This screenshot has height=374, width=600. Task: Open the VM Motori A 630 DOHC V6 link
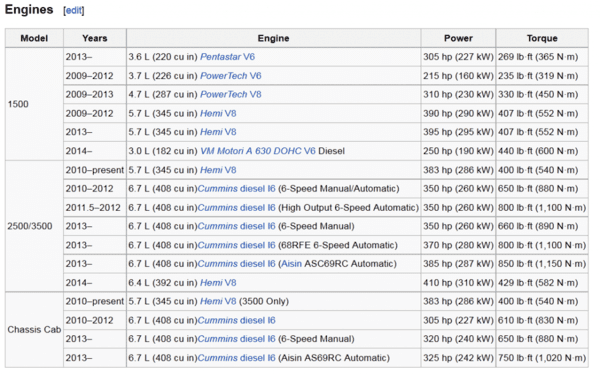click(258, 151)
